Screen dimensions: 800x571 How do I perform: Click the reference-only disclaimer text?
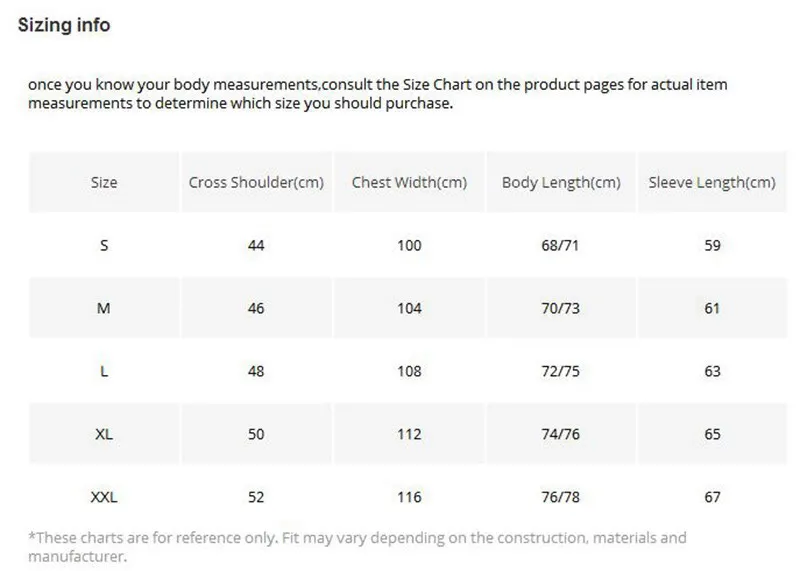357,547
